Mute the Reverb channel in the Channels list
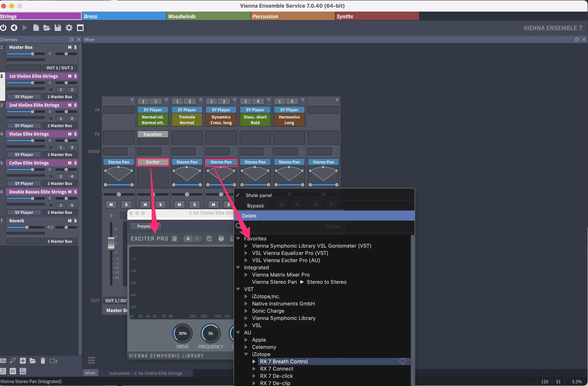Viewport: 588px width, 386px height. pyautogui.click(x=70, y=221)
